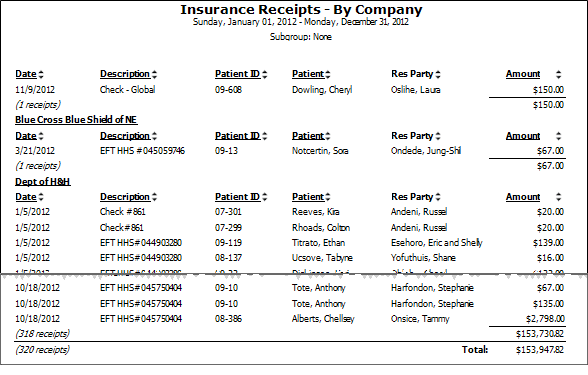
Task: Select the Dowling, Cheryl receipt row
Action: [290, 90]
